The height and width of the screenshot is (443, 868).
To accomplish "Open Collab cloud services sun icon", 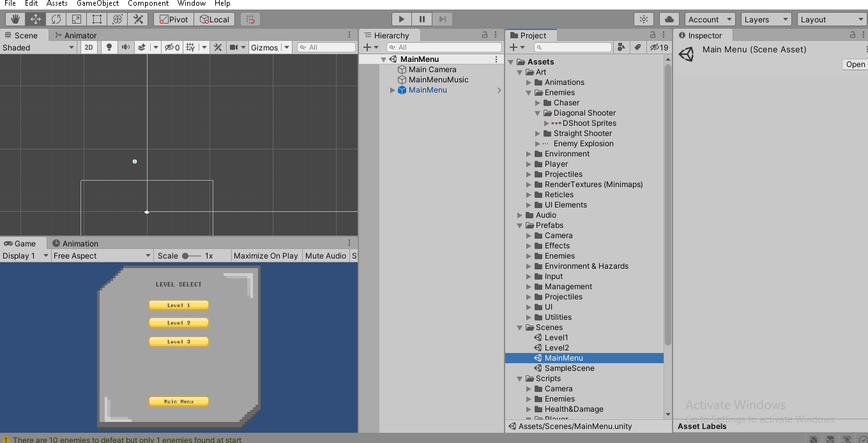I will click(x=644, y=19).
